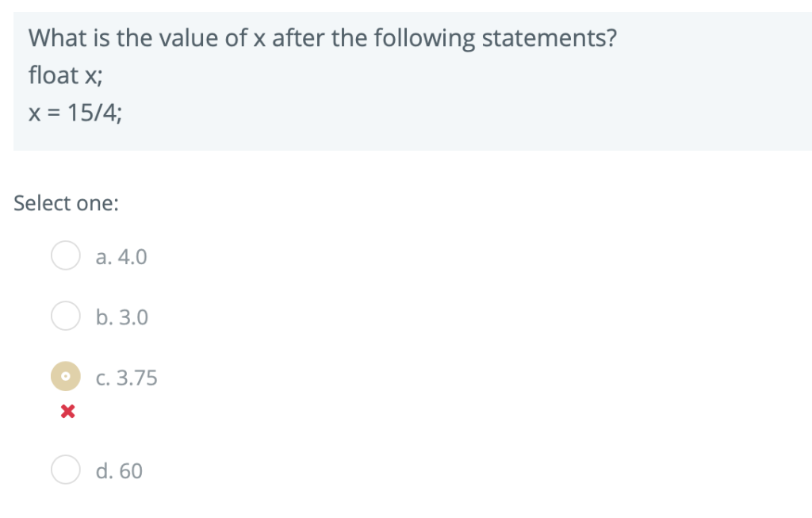The image size is (812, 518).
Task: Click the answer label 'c. 3.75'
Action: point(127,378)
